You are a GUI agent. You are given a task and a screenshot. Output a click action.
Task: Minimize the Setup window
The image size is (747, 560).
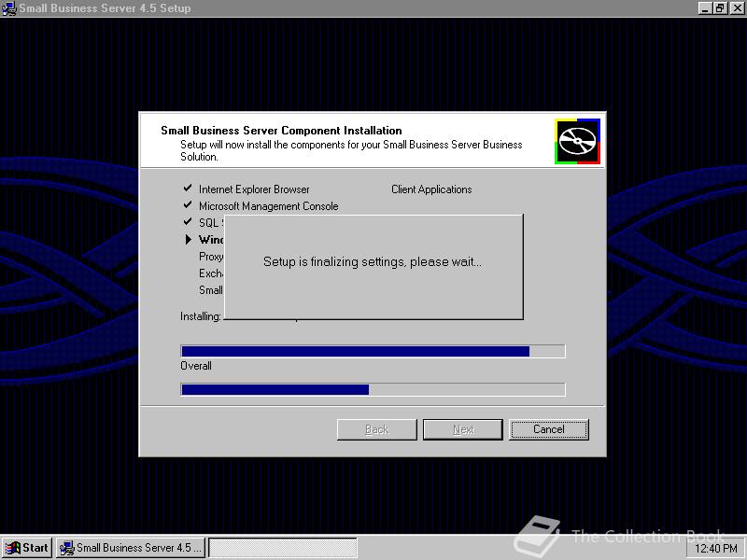(706, 8)
